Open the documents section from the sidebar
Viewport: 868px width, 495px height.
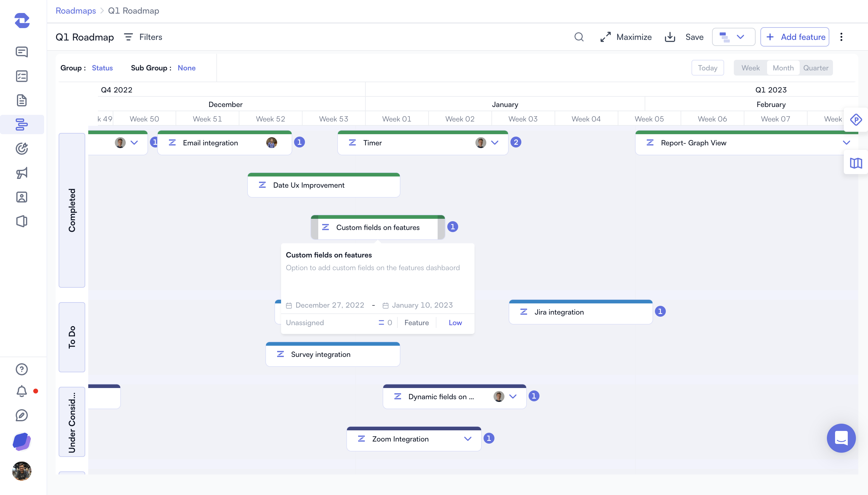click(x=22, y=100)
